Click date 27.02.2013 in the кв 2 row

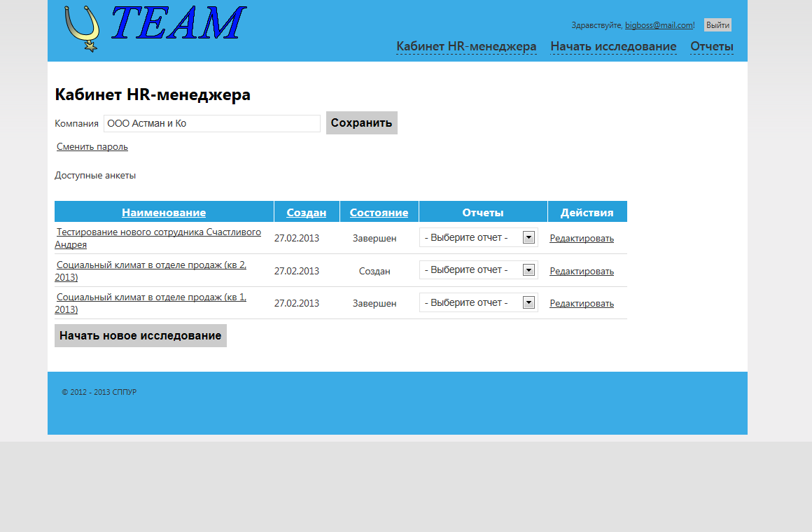click(297, 271)
